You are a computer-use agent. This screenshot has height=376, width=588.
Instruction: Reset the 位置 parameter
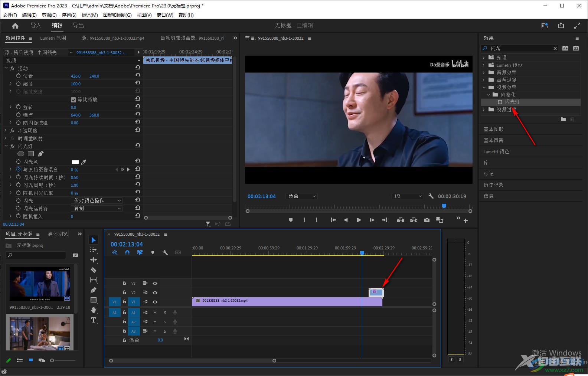tap(138, 75)
